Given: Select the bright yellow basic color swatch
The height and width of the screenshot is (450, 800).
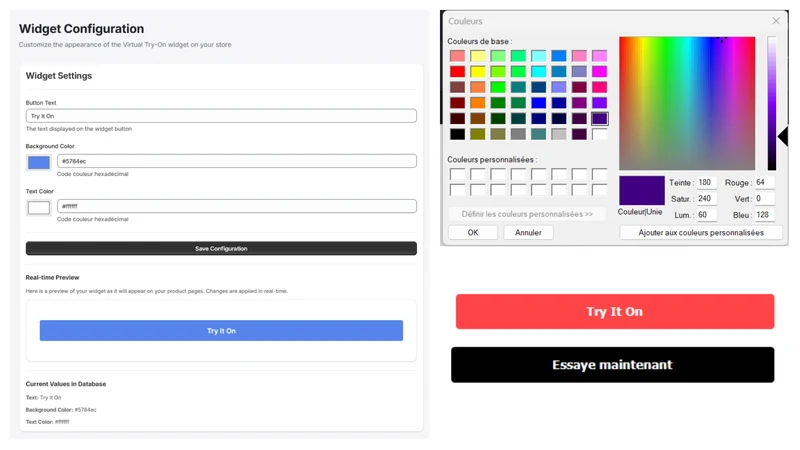Looking at the screenshot, I should click(478, 71).
